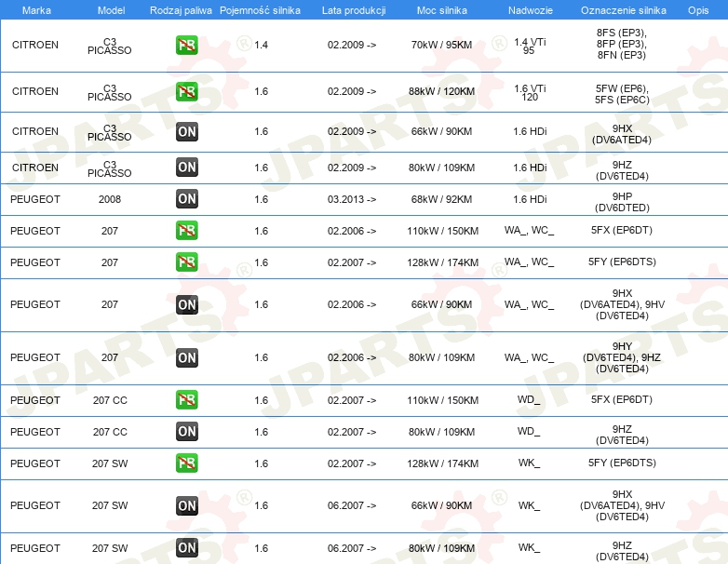Select the WK_ body cell in the 128kW row
Screen dimensions: 728x564
click(x=529, y=463)
